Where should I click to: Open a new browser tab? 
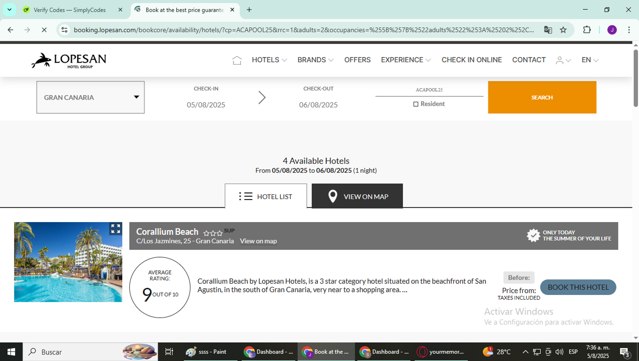(x=249, y=10)
